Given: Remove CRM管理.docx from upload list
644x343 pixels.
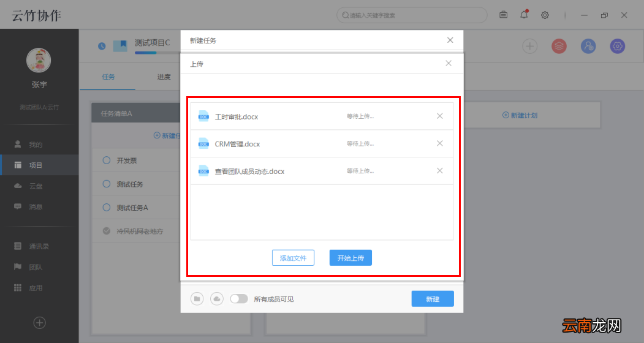Looking at the screenshot, I should (439, 143).
